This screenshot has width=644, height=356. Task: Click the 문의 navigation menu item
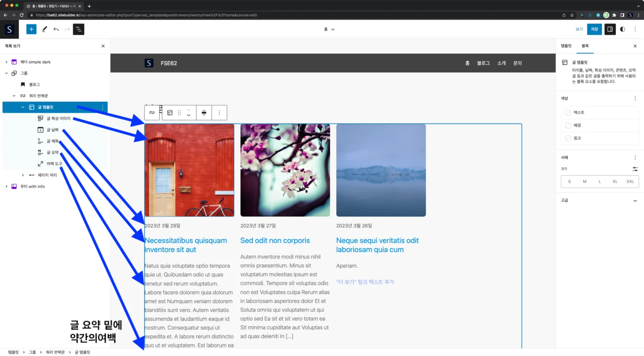(x=517, y=63)
